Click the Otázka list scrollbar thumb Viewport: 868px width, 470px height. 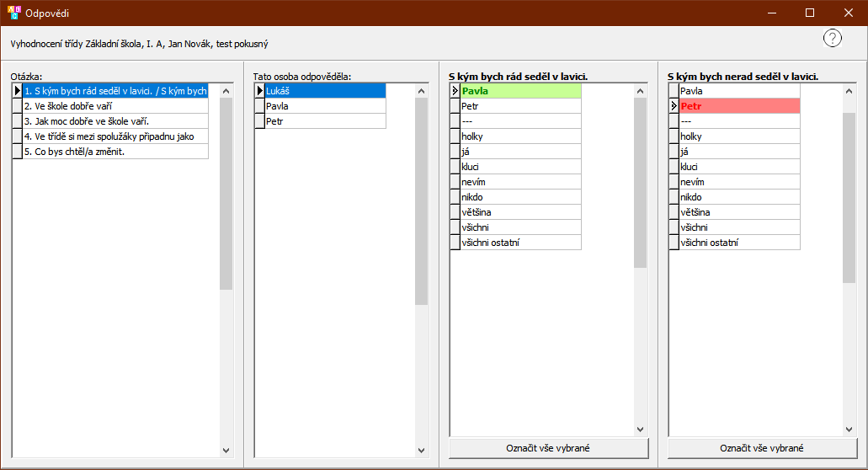tap(226, 194)
